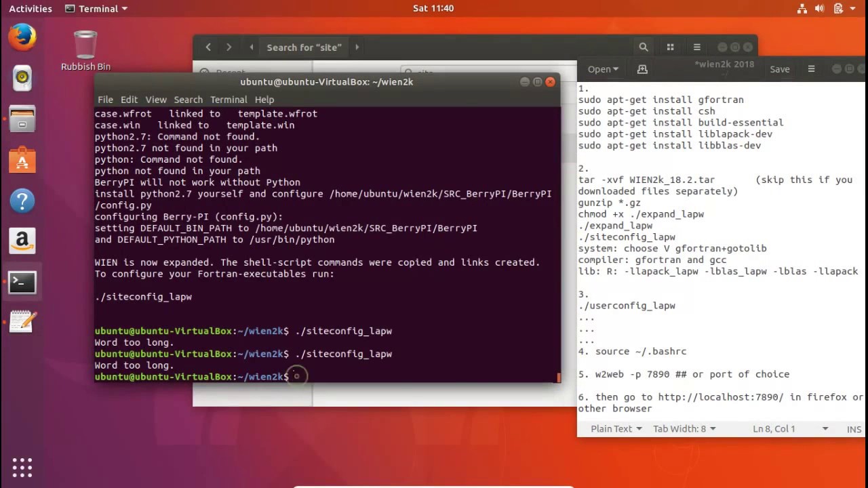Open the Help icon in dock
The width and height of the screenshot is (868, 488).
pos(22,201)
